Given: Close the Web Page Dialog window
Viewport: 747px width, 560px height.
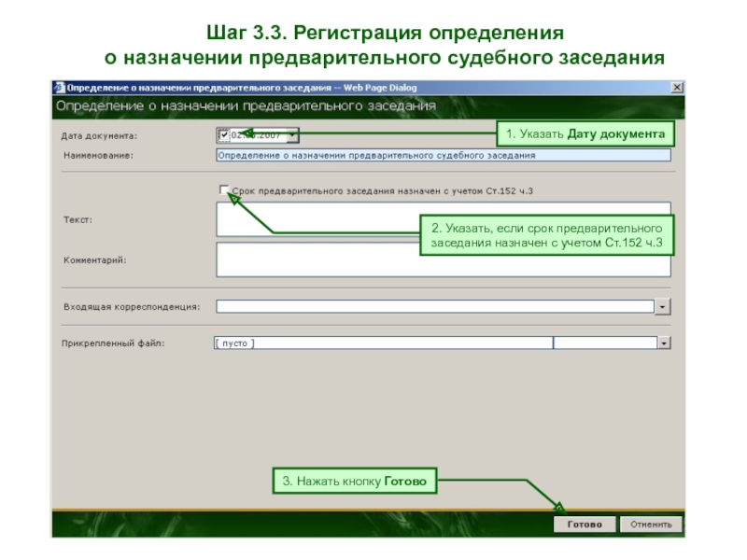Looking at the screenshot, I should [677, 88].
